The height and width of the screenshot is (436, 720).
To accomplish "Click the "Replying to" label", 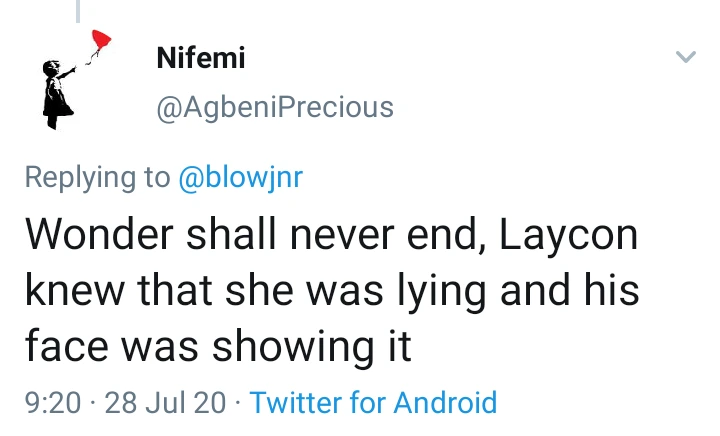I will pos(97,177).
